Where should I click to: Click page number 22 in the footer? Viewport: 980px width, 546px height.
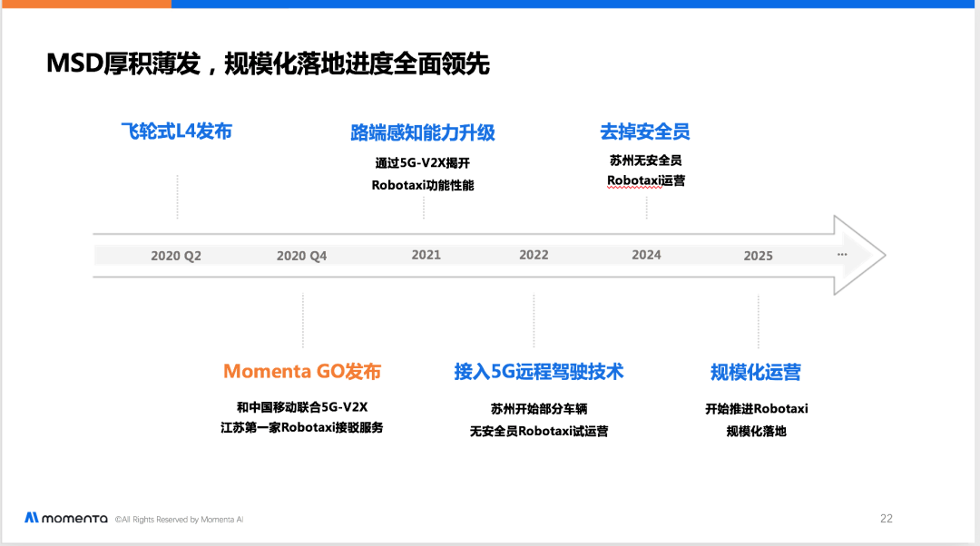(887, 519)
